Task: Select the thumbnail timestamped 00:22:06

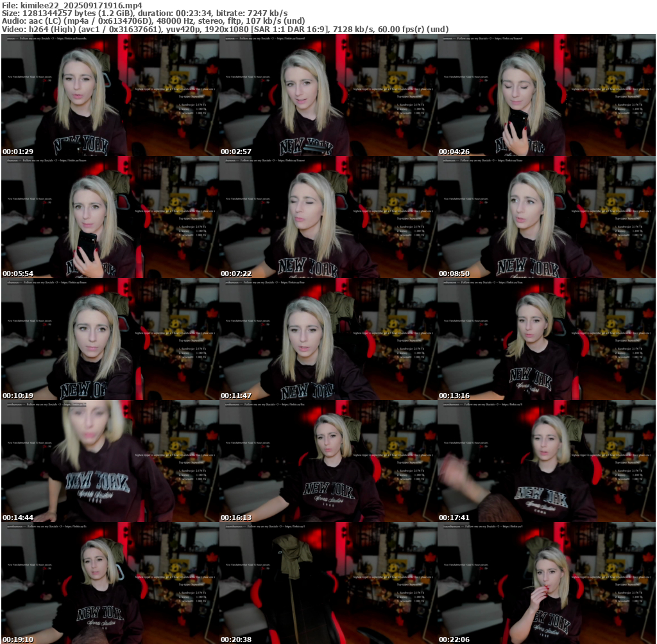Action: 547,583
